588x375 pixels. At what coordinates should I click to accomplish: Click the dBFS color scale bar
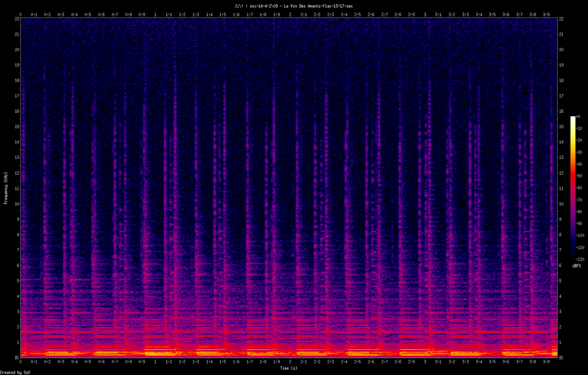click(573, 187)
